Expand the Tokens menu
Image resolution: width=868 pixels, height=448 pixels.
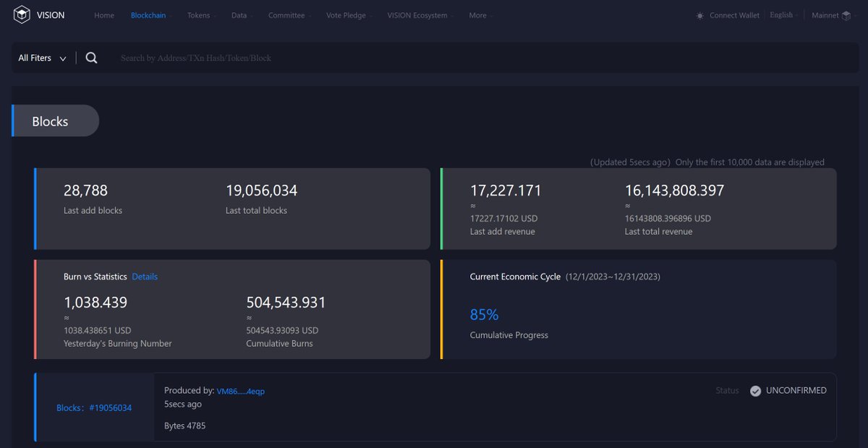click(201, 15)
